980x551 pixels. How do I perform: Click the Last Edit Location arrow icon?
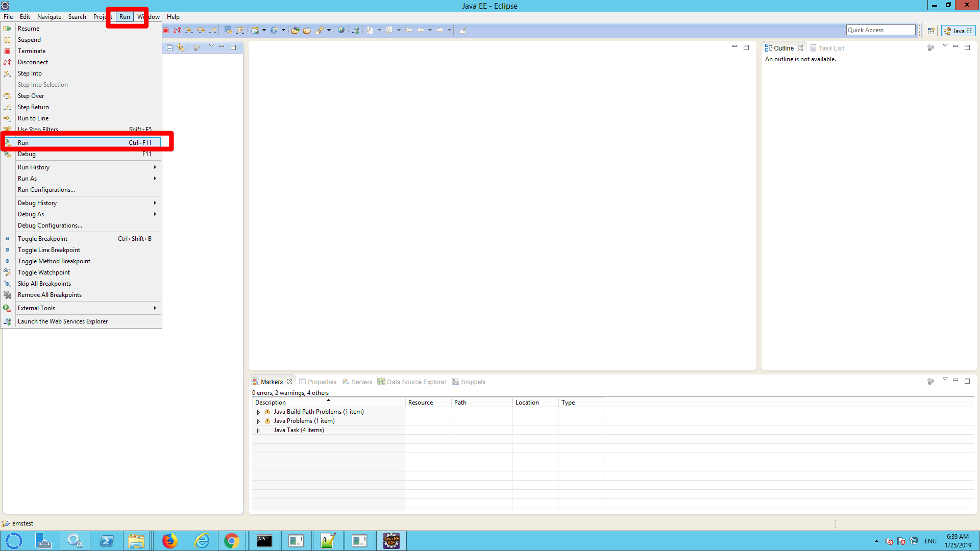[408, 30]
